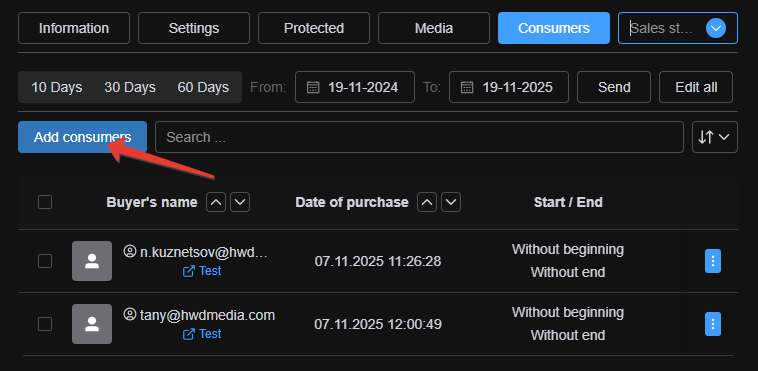Click the n.kuznetsov@hwd… email text
This screenshot has width=758, height=371.
(204, 252)
